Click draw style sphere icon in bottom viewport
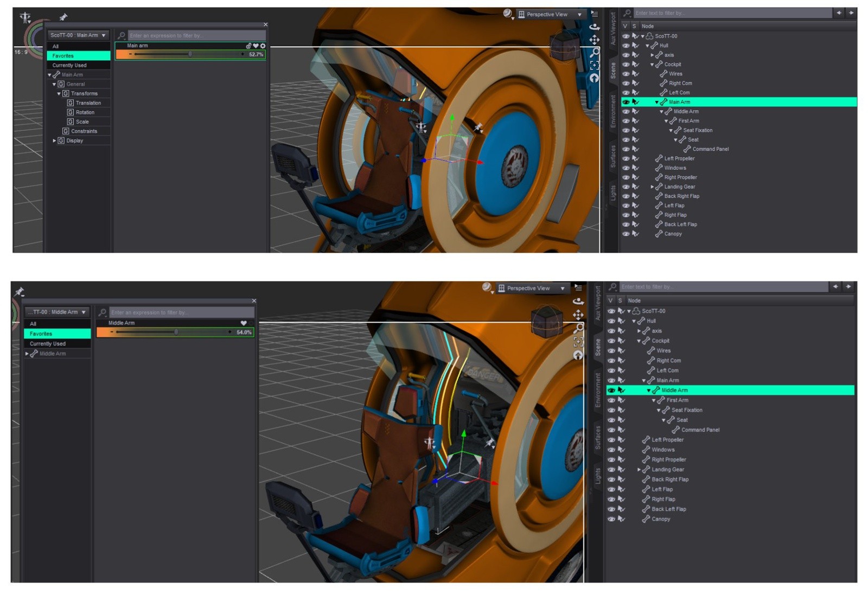The width and height of the screenshot is (868, 614). tap(487, 287)
